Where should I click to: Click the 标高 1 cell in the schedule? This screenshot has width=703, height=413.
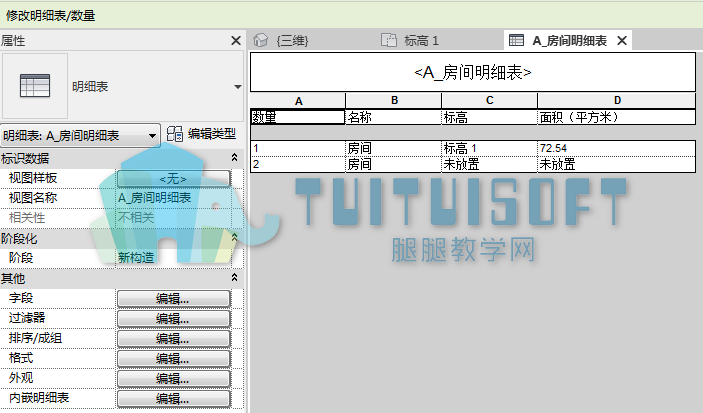tap(490, 148)
